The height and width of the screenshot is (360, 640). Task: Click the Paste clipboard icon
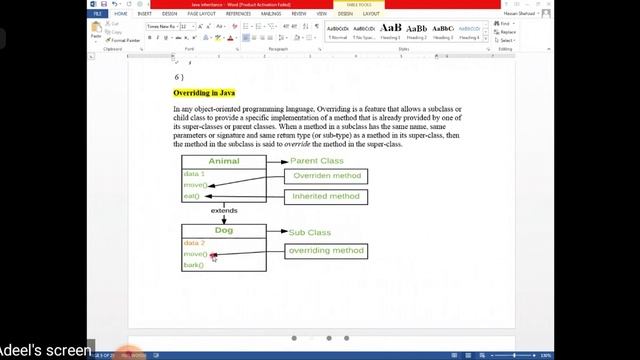tap(96, 27)
